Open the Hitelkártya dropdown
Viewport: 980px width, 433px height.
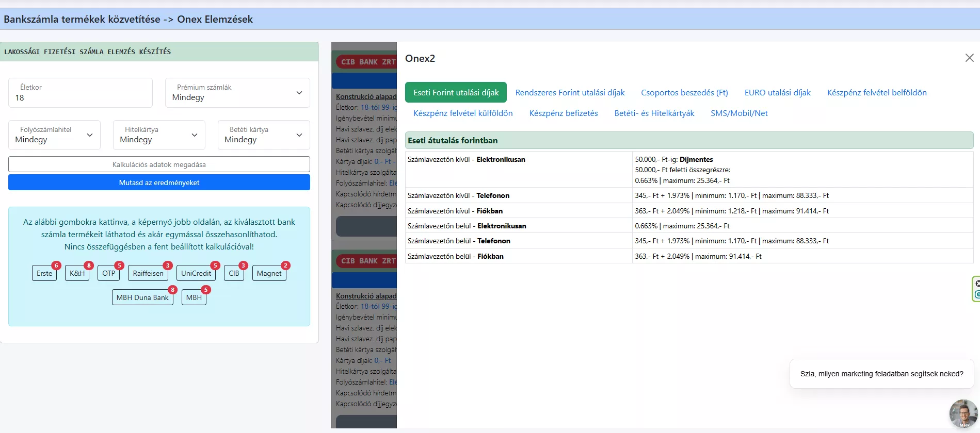[159, 135]
